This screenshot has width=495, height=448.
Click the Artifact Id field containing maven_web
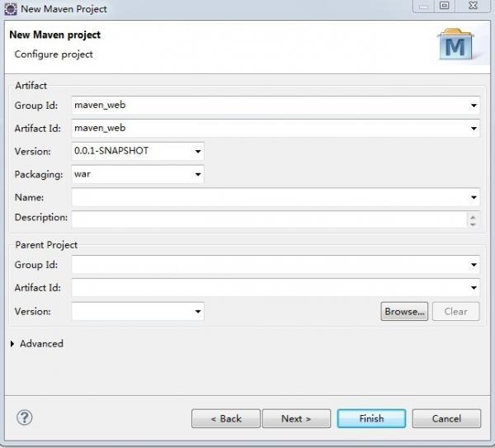click(x=276, y=128)
